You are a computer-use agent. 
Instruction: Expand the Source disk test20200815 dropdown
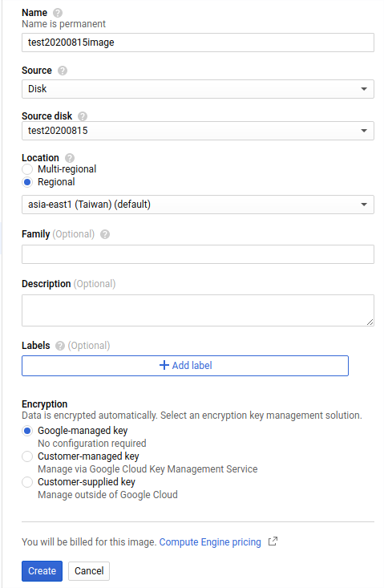pyautogui.click(x=198, y=131)
